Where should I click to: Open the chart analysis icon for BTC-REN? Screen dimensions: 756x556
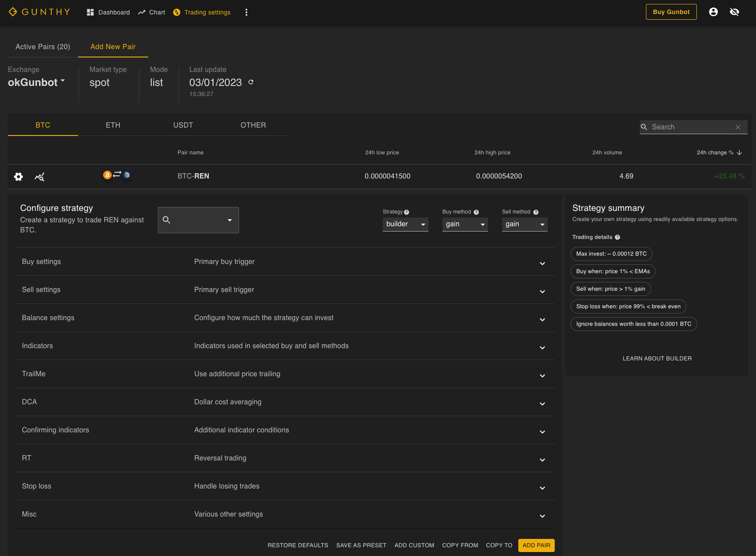pos(39,177)
